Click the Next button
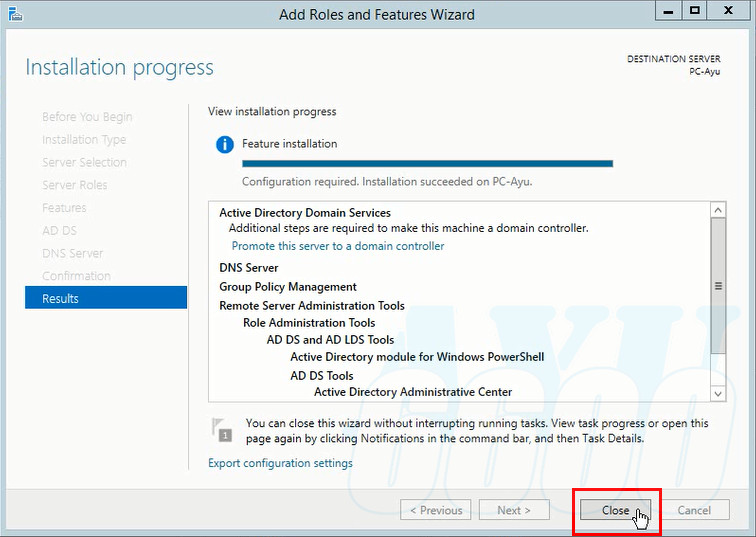Viewport: 756px width, 537px height. coord(514,510)
